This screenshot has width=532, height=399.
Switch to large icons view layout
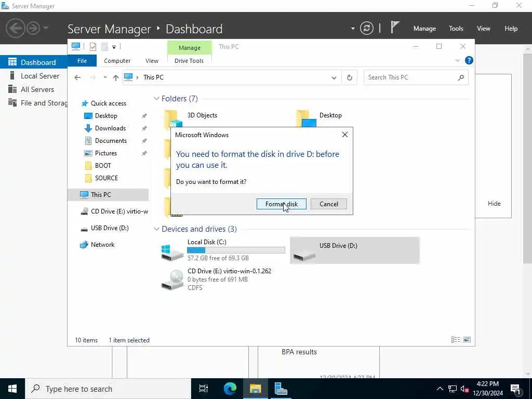coord(467,340)
